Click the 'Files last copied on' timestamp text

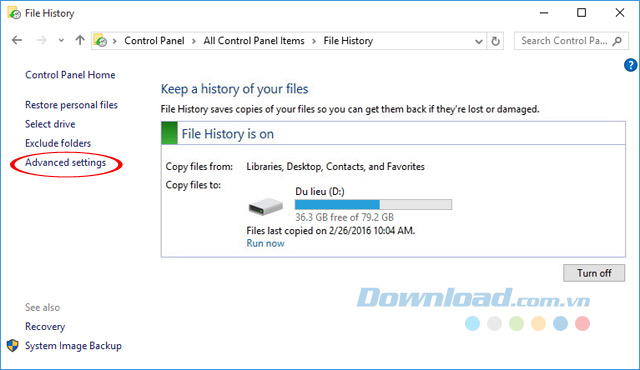pyautogui.click(x=331, y=231)
